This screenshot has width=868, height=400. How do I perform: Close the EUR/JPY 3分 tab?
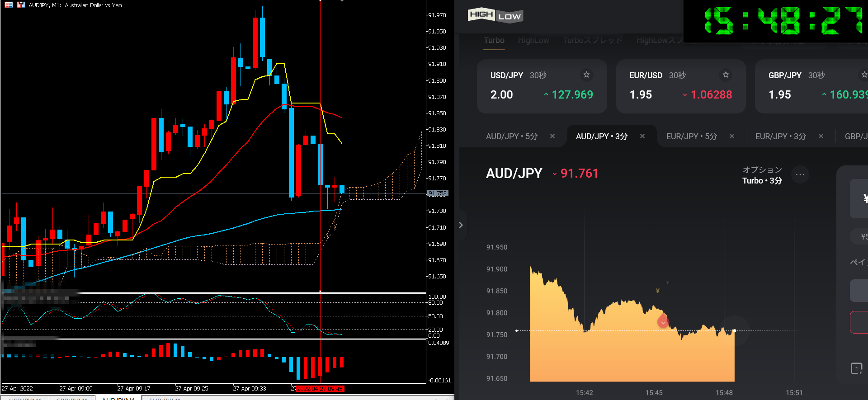tap(821, 136)
